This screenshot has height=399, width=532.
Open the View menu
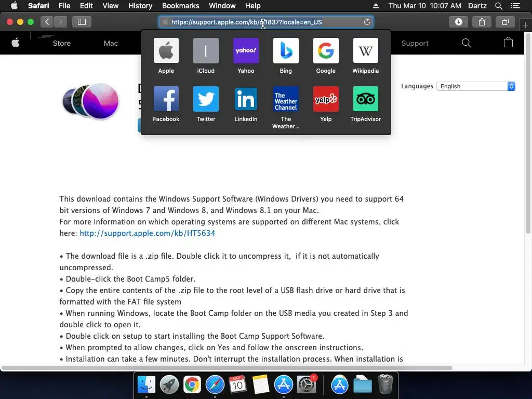pos(111,6)
